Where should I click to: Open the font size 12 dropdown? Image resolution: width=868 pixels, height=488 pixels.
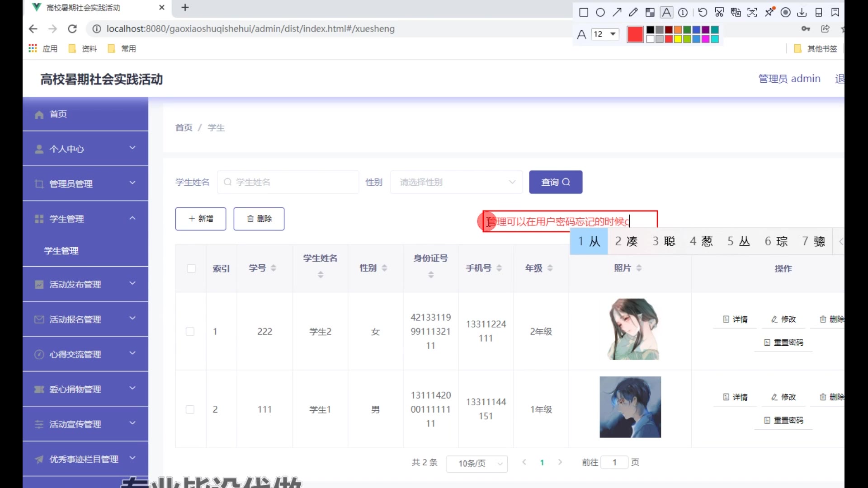(605, 34)
